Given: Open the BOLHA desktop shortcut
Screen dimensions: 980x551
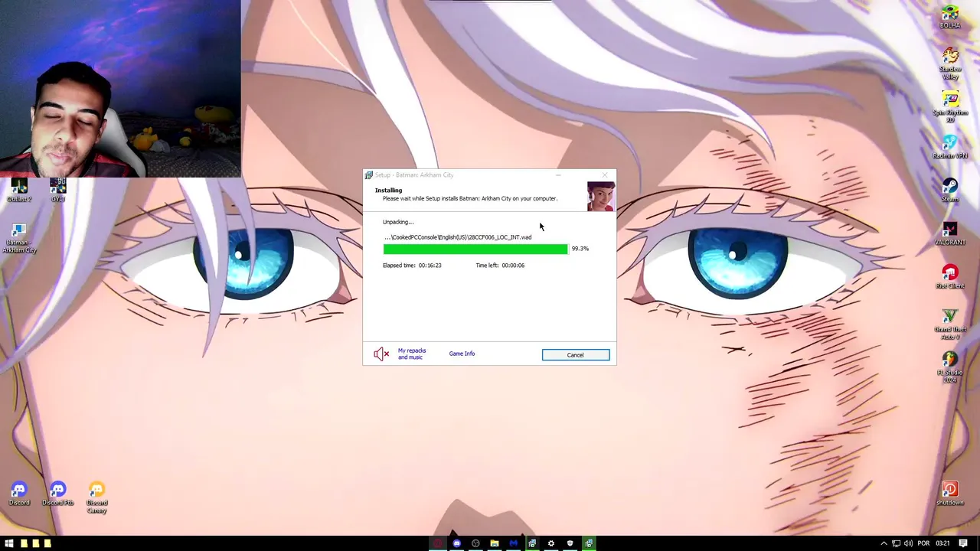Looking at the screenshot, I should (x=950, y=17).
